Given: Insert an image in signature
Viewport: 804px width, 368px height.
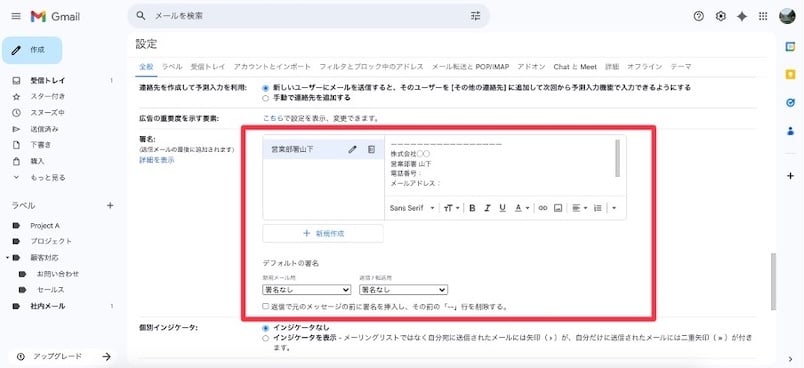Looking at the screenshot, I should coord(558,208).
